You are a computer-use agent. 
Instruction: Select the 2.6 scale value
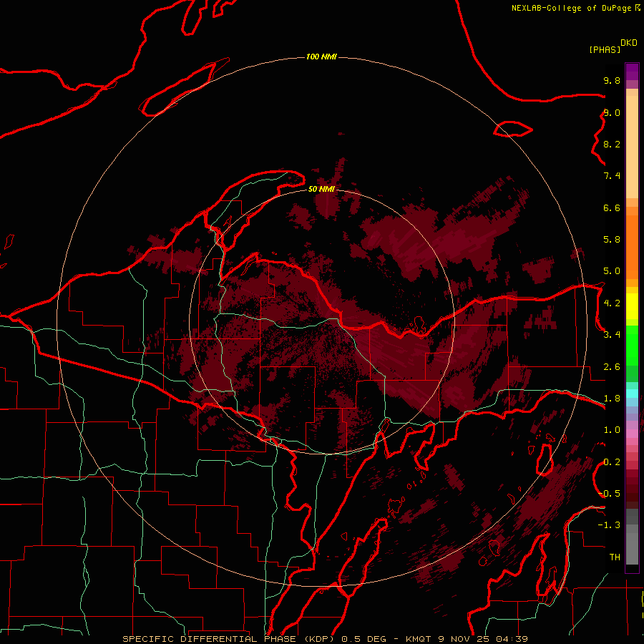[612, 367]
